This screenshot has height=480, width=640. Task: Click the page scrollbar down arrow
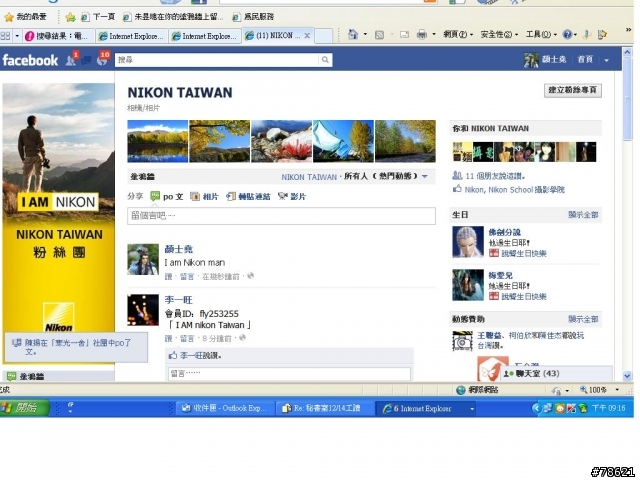coord(627,376)
